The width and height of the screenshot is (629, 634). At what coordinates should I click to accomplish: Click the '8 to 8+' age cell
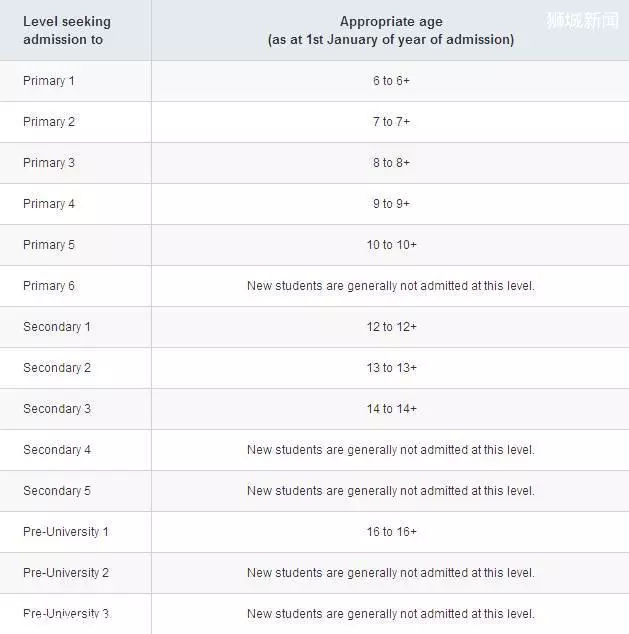391,163
